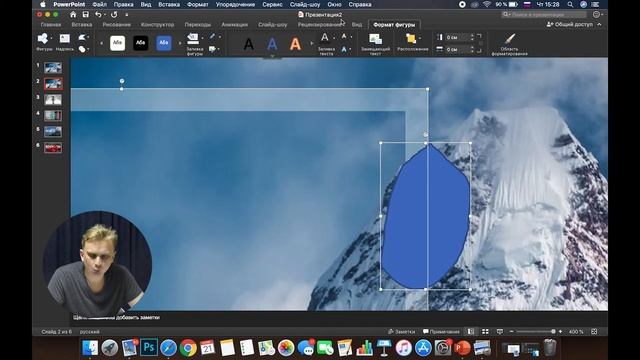
Task: Choose the text outline A icon
Action: point(344,37)
